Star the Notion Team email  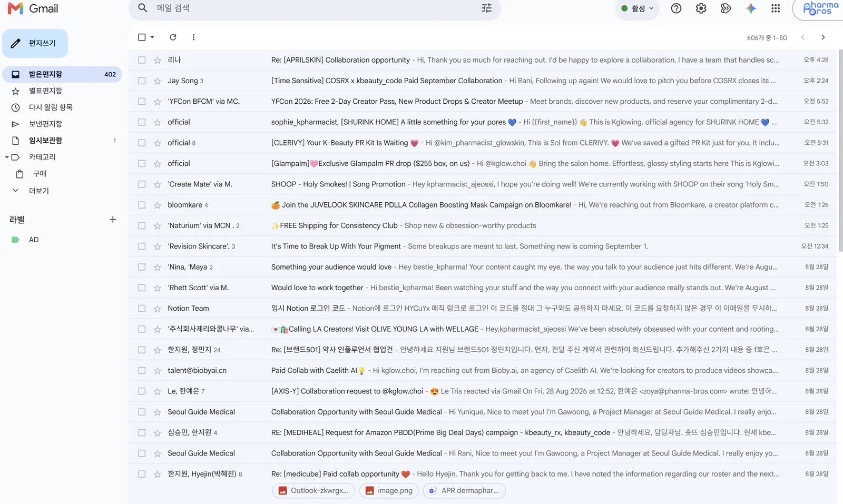pos(157,309)
